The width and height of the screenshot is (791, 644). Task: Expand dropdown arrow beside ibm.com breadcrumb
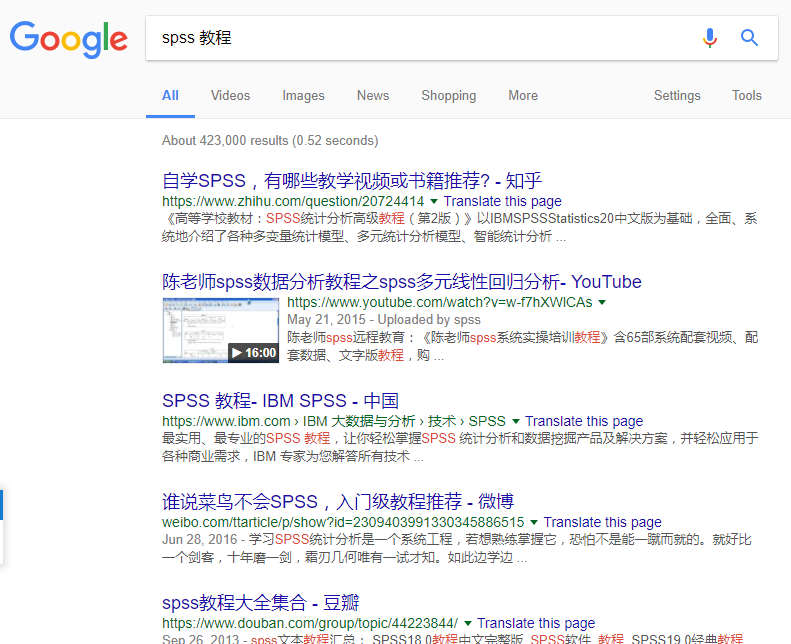point(516,421)
